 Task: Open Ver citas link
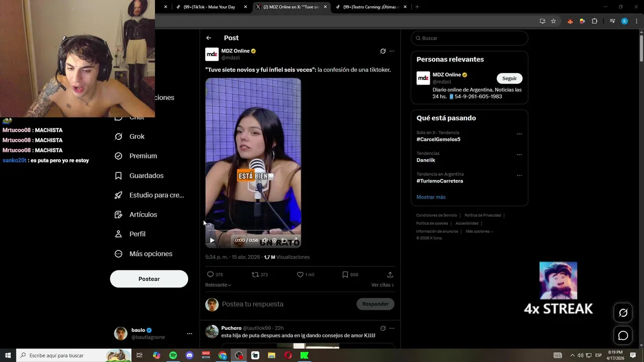tap(382, 285)
